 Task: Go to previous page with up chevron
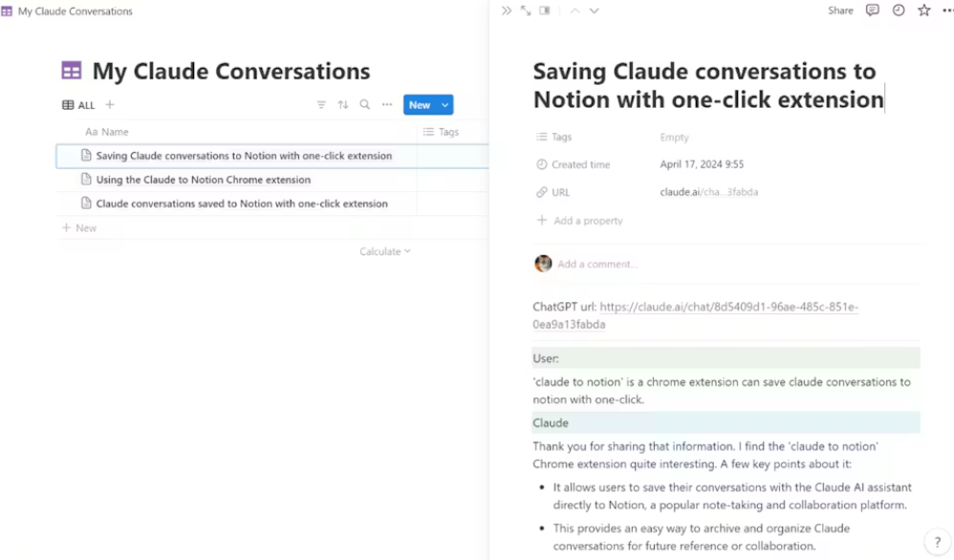pyautogui.click(x=575, y=11)
